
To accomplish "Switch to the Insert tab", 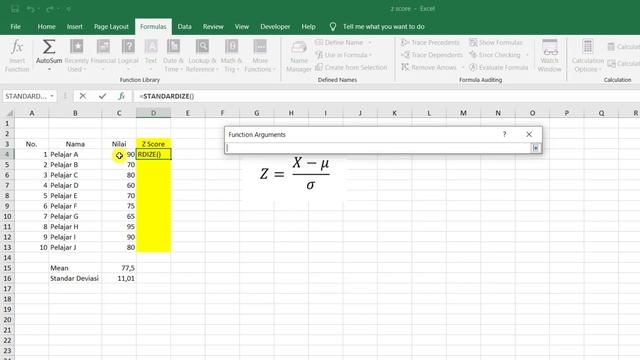I will [x=75, y=27].
